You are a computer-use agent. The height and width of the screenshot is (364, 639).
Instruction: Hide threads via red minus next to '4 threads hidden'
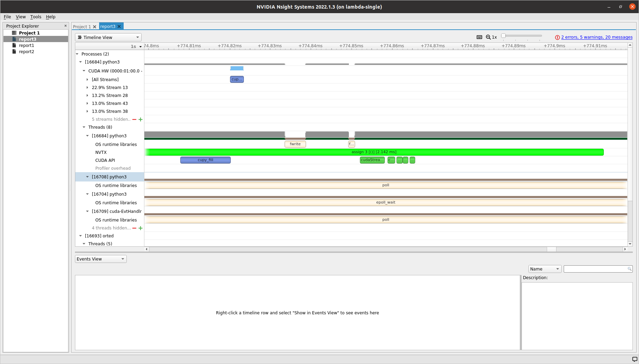tap(134, 228)
